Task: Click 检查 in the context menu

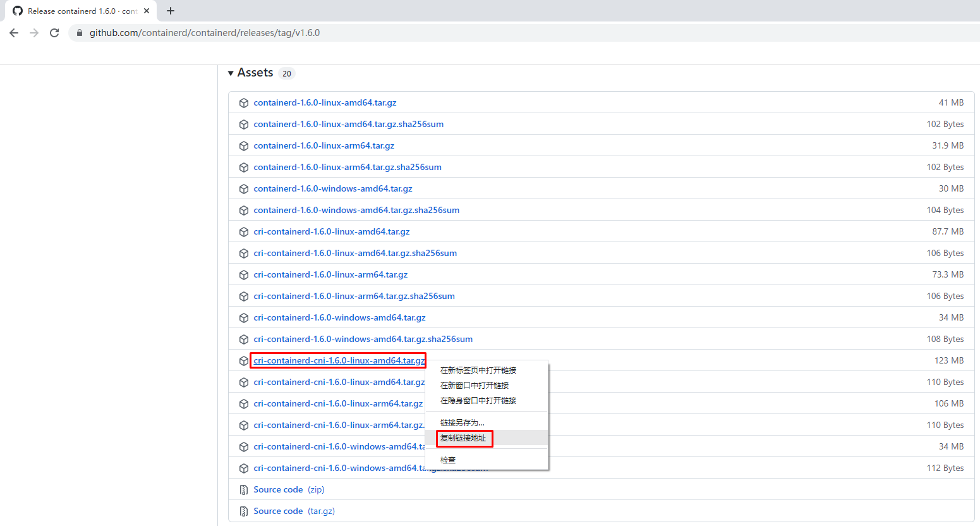Action: [x=448, y=460]
